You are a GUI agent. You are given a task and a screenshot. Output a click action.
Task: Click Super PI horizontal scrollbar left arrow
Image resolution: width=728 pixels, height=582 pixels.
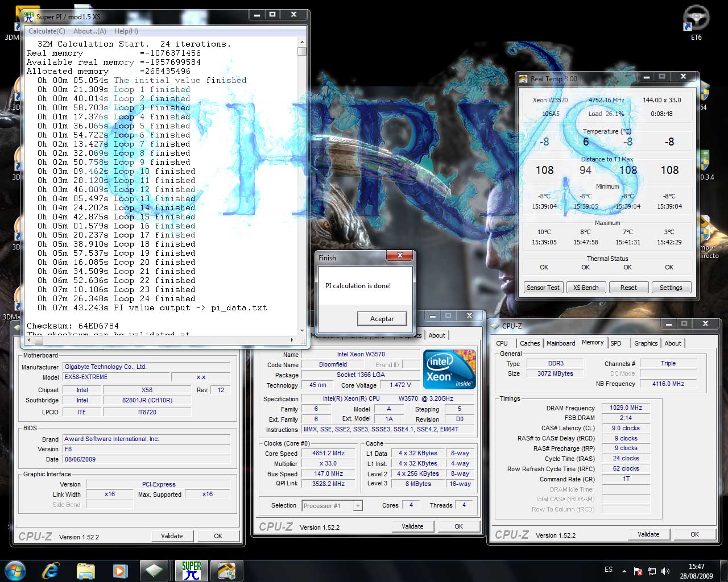click(30, 340)
